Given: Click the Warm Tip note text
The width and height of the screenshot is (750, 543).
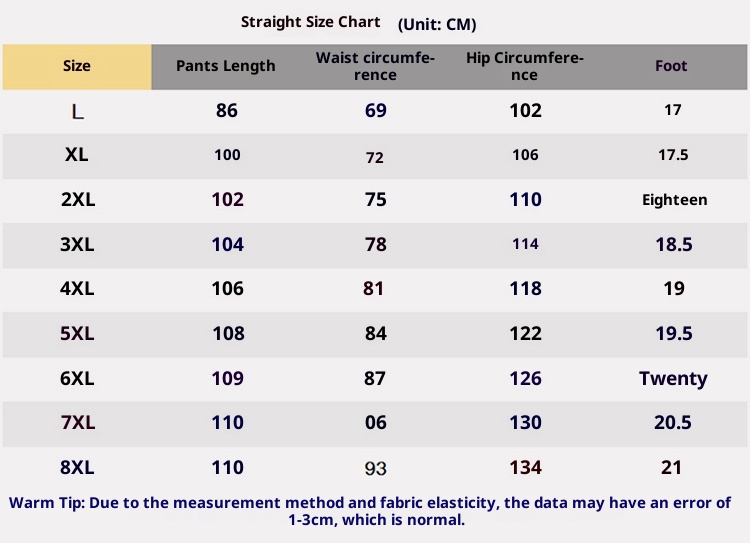Looking at the screenshot, I should click(x=370, y=511).
